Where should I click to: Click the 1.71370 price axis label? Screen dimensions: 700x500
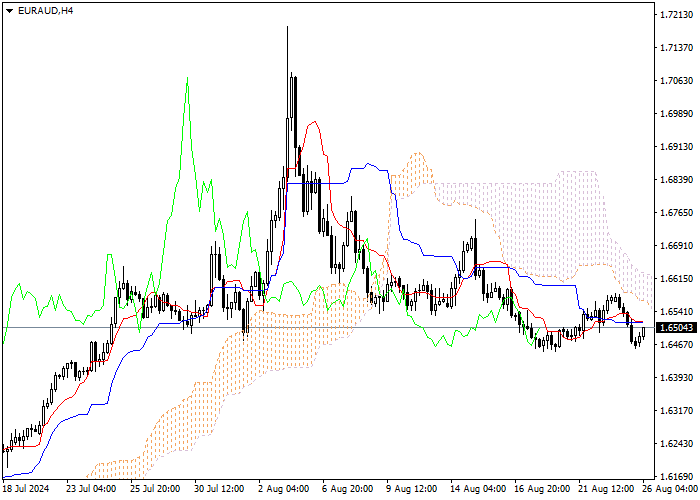pos(676,48)
